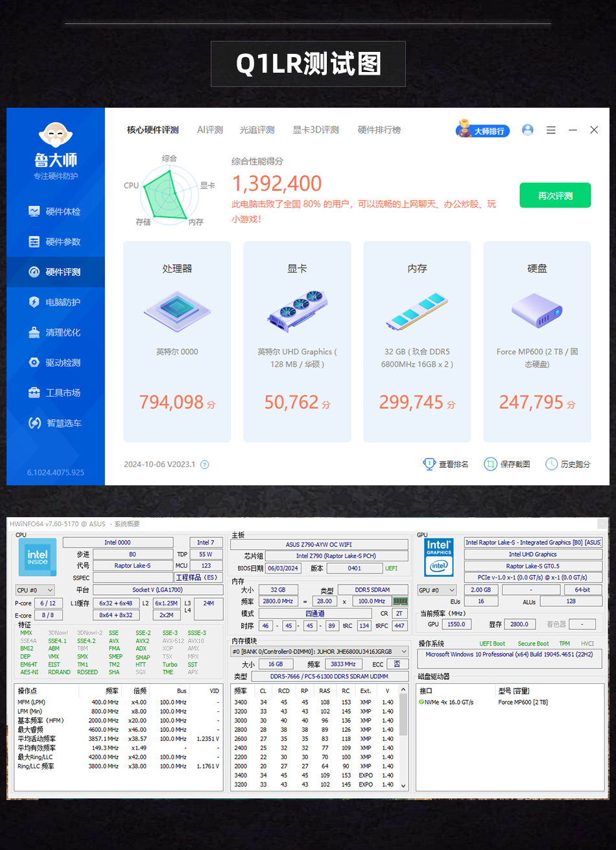Click the memory score 299,745
This screenshot has width=616, height=850.
click(x=411, y=402)
